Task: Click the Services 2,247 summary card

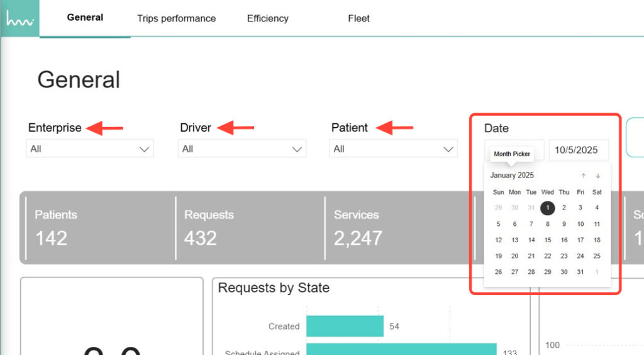Action: pos(398,227)
